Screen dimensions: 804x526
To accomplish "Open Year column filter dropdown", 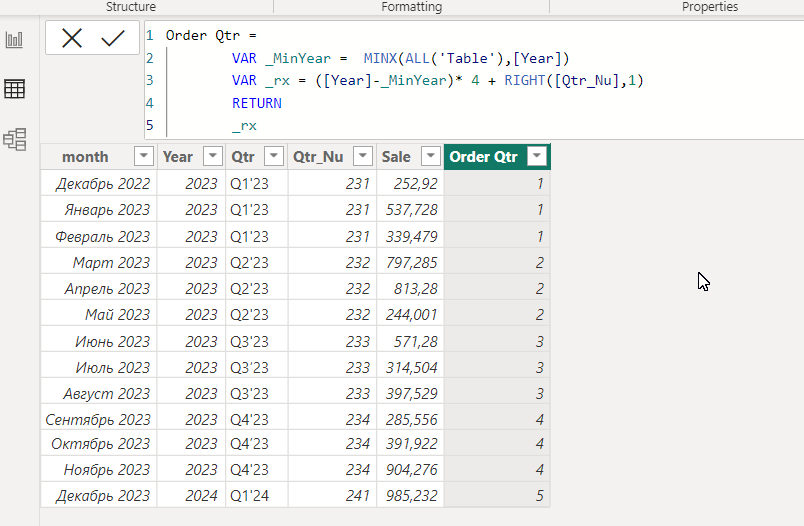I will 212,156.
